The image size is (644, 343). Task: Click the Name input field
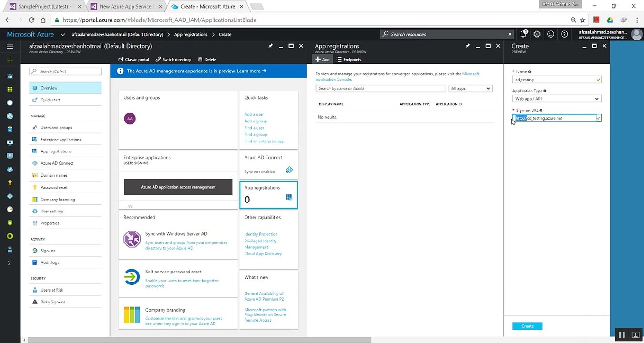(557, 80)
